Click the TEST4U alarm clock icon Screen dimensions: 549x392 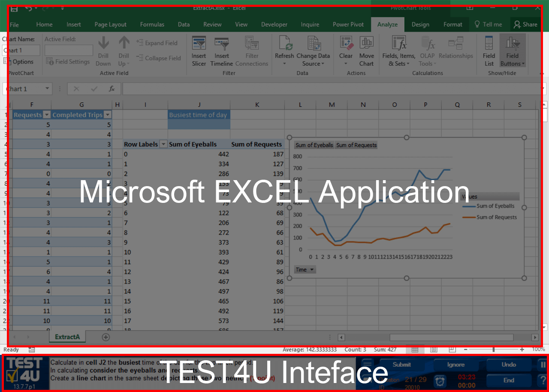(x=440, y=380)
